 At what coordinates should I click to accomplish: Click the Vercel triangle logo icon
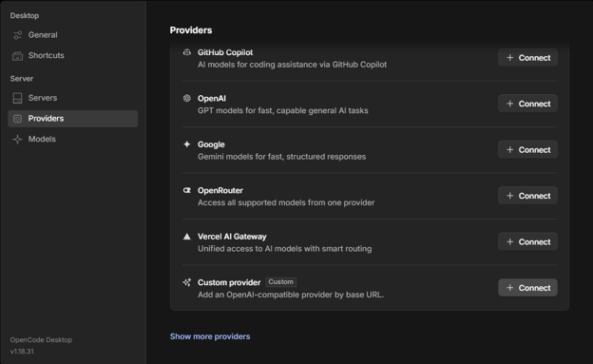pyautogui.click(x=187, y=237)
